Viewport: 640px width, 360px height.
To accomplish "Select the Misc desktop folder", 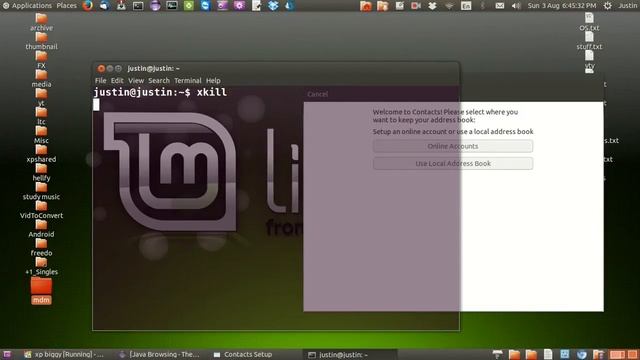I will pyautogui.click(x=41, y=135).
